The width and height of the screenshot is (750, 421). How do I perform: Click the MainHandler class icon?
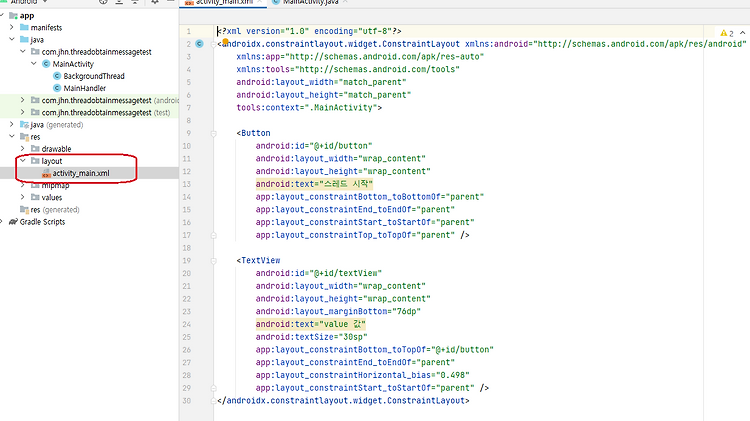pyautogui.click(x=57, y=88)
